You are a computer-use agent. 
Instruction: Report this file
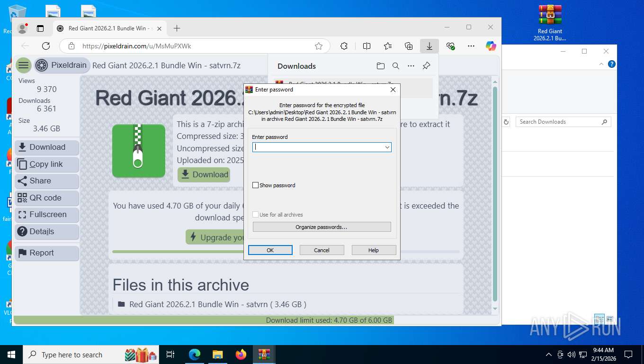coord(47,253)
